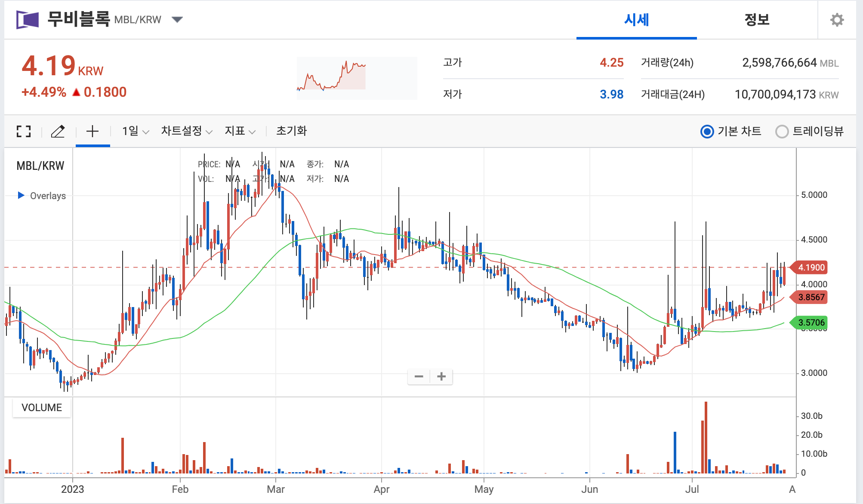Open settings gear icon
The image size is (863, 504).
tap(837, 20)
